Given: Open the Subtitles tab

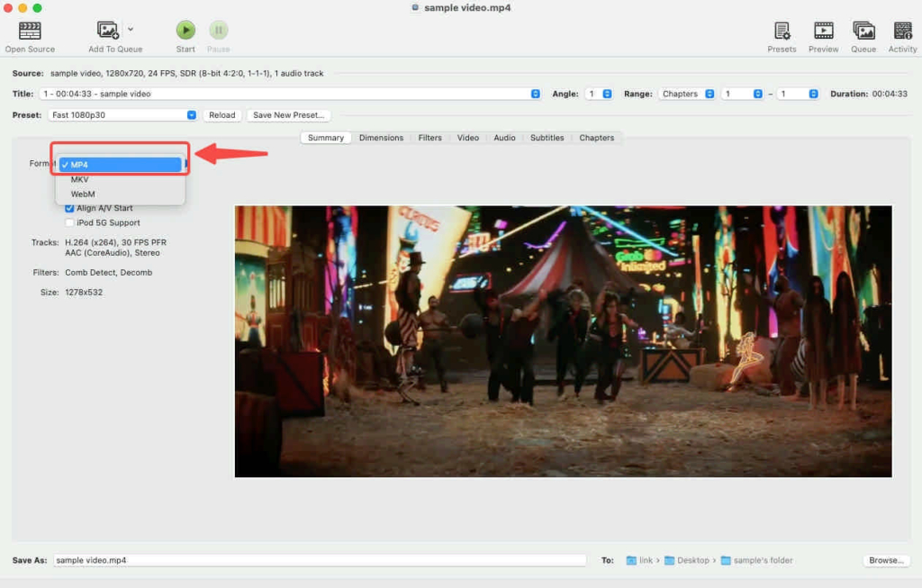Looking at the screenshot, I should pos(547,137).
